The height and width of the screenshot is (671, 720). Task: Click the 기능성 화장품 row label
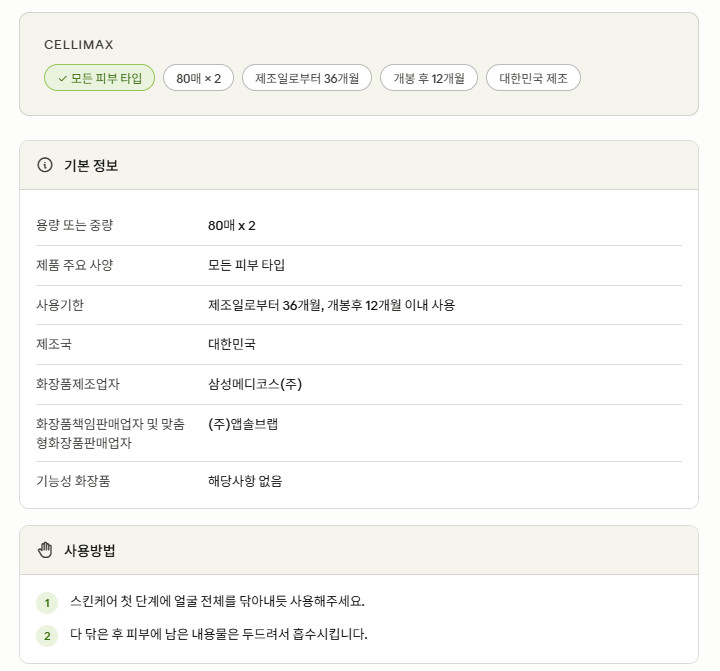(73, 481)
